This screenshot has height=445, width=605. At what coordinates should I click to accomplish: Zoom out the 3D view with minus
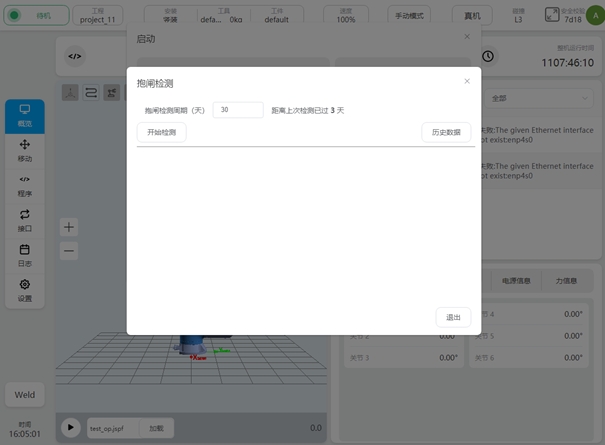(x=69, y=251)
